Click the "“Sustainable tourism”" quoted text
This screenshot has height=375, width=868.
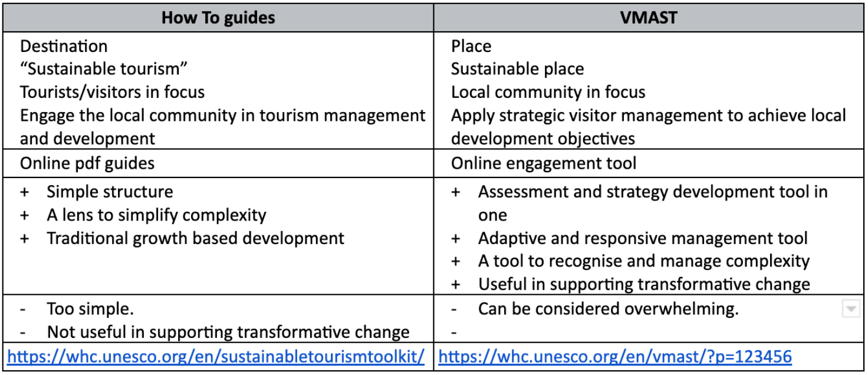click(x=104, y=69)
